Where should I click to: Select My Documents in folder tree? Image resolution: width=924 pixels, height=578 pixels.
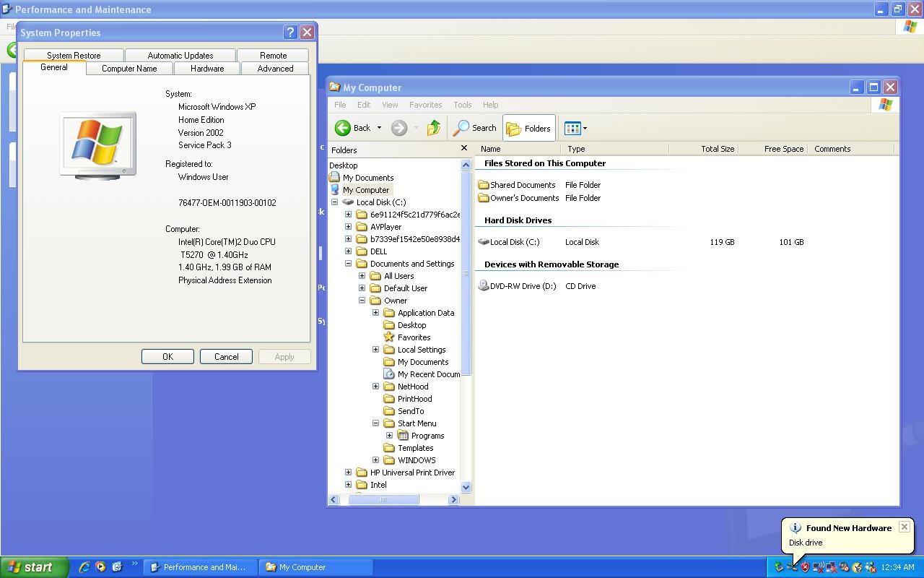pos(362,178)
